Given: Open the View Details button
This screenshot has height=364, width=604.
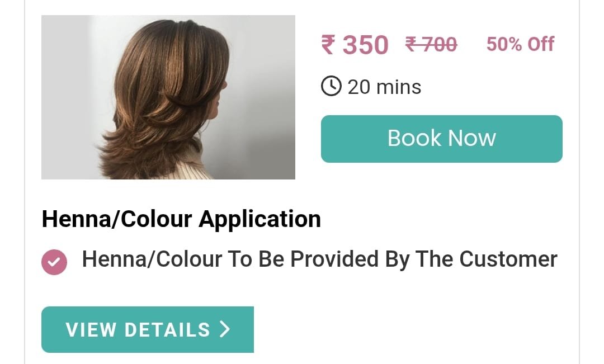Looking at the screenshot, I should (x=148, y=329).
